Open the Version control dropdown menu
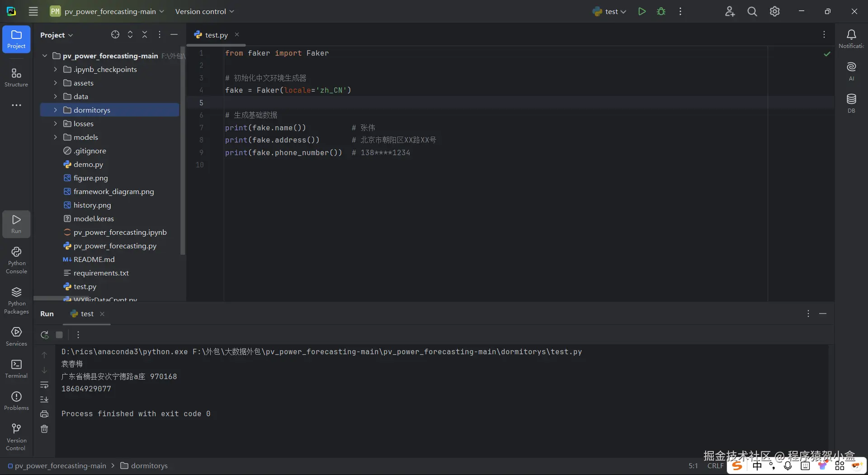868x475 pixels. (204, 11)
